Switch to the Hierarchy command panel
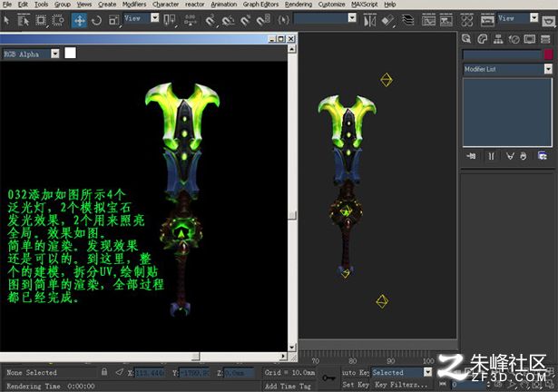 498,39
